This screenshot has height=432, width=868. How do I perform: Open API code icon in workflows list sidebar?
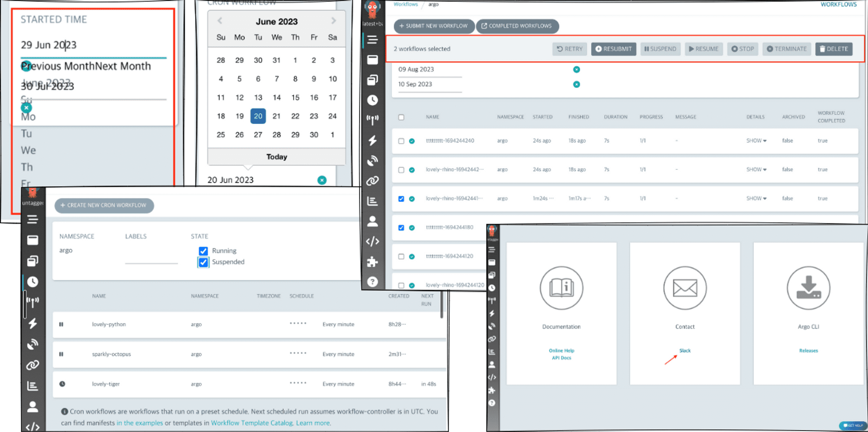372,241
